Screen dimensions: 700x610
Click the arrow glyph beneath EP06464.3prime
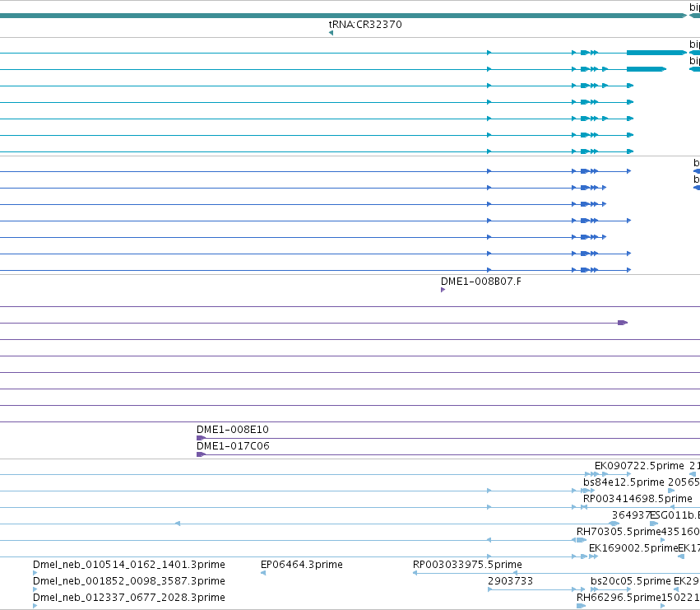(263, 573)
